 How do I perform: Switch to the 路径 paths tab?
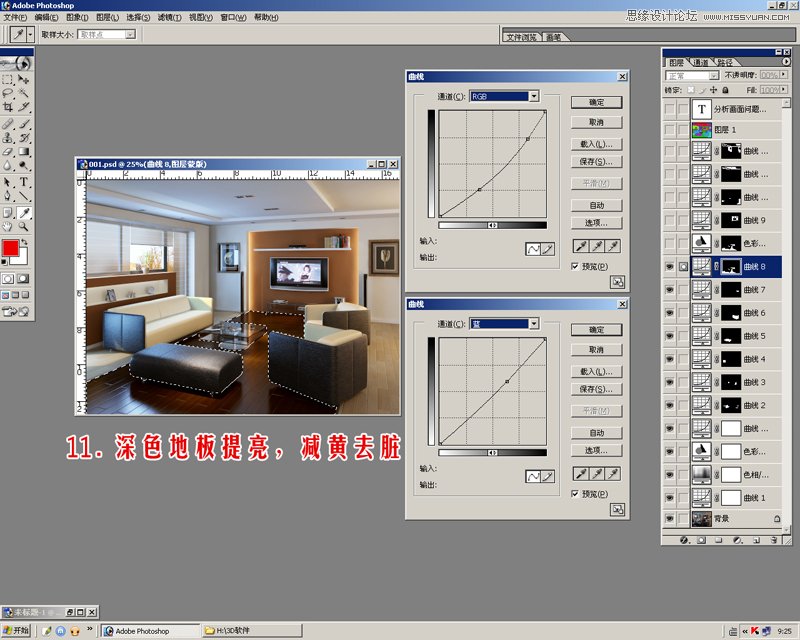tap(724, 62)
